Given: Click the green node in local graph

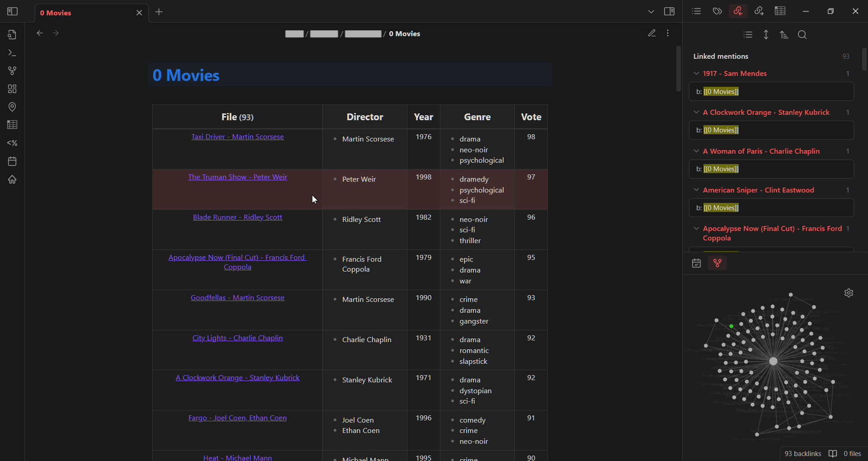Looking at the screenshot, I should pos(731,326).
